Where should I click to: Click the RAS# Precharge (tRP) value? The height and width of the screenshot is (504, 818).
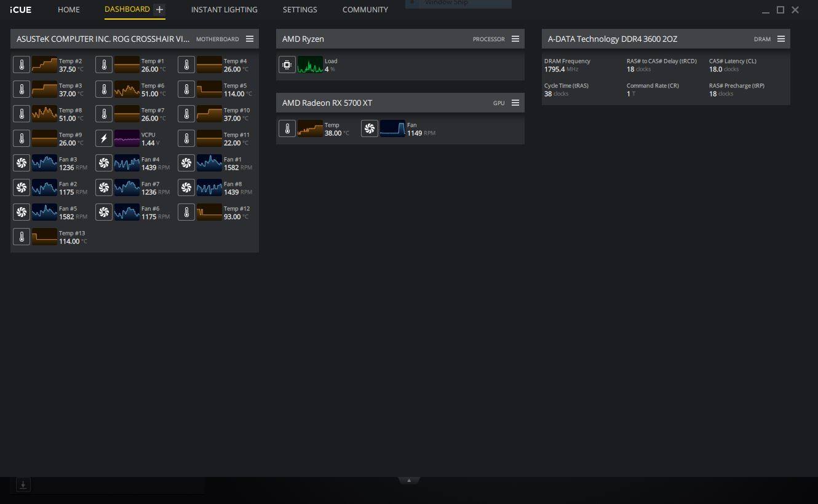(721, 94)
